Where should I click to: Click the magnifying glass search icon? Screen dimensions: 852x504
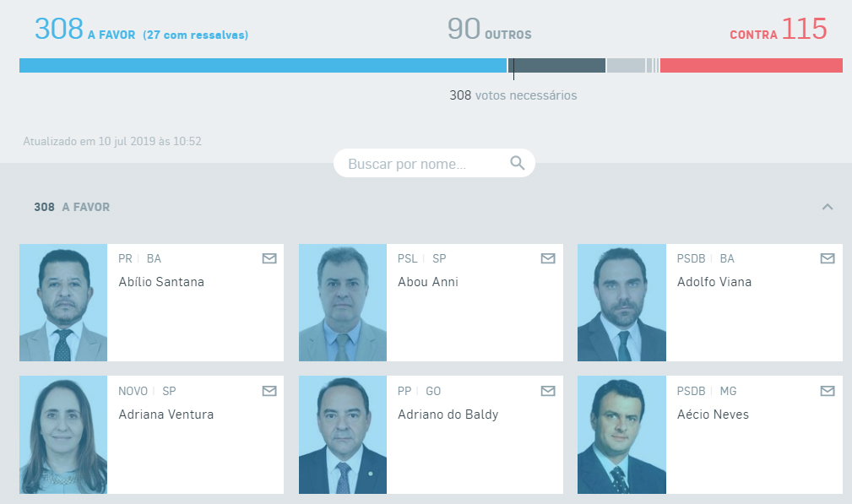[518, 163]
